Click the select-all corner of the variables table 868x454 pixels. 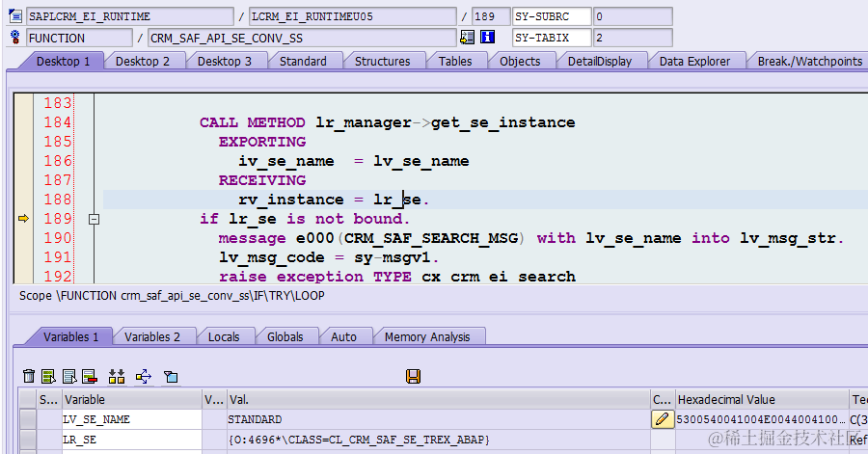click(x=28, y=399)
